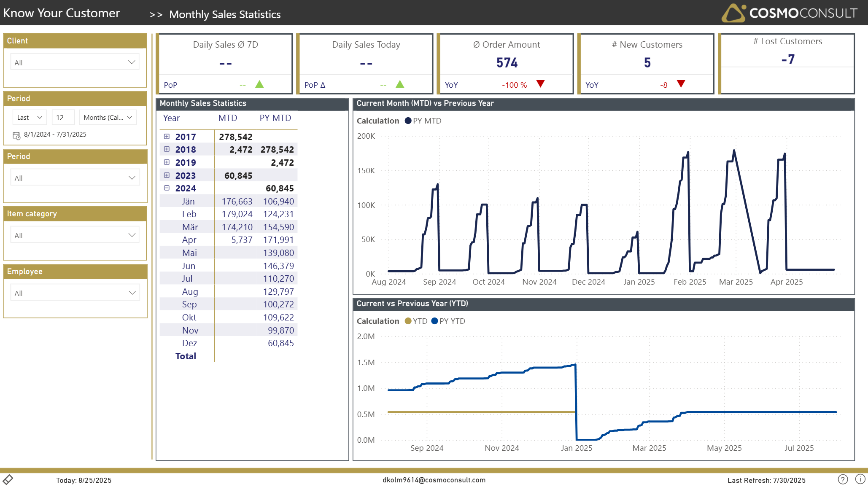Click the green PoP triangle on Daily Sales 7D

(x=259, y=84)
